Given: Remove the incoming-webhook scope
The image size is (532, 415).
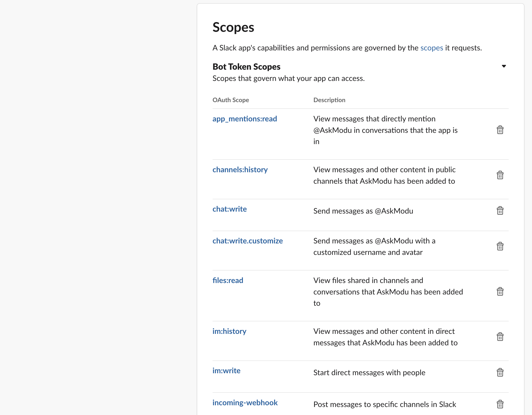Looking at the screenshot, I should pyautogui.click(x=500, y=404).
